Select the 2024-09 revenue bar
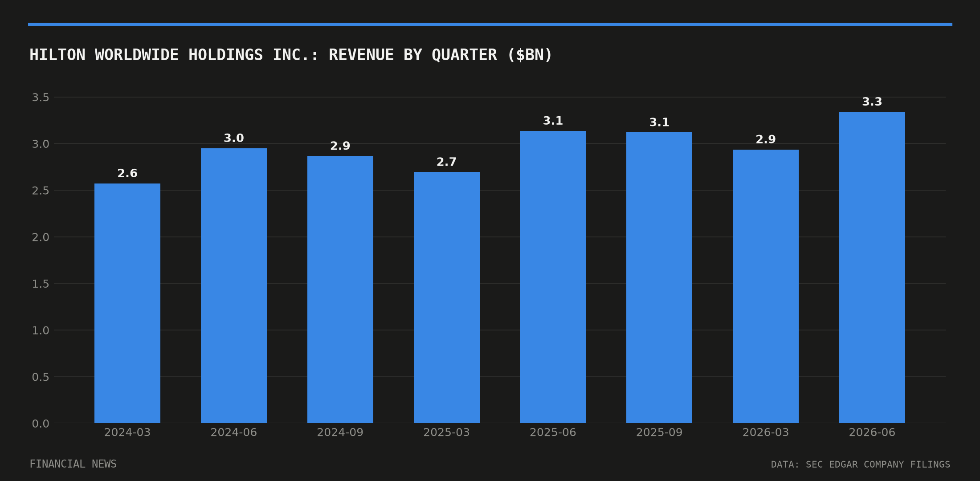980x481 pixels. point(340,289)
